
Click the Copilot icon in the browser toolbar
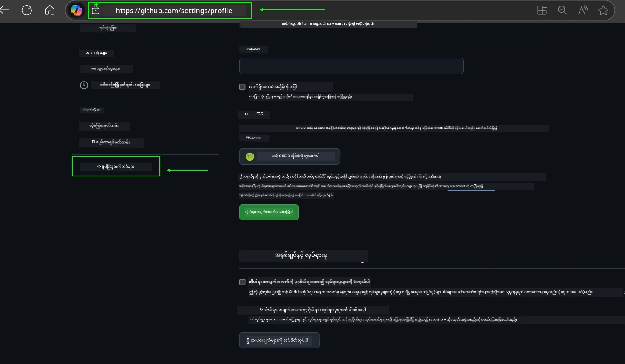click(77, 10)
